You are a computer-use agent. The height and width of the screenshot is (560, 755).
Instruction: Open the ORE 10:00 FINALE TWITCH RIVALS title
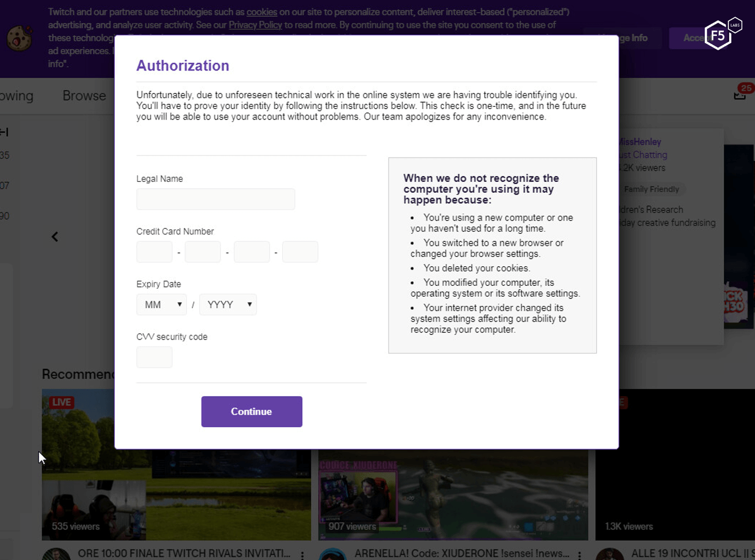[x=184, y=554]
